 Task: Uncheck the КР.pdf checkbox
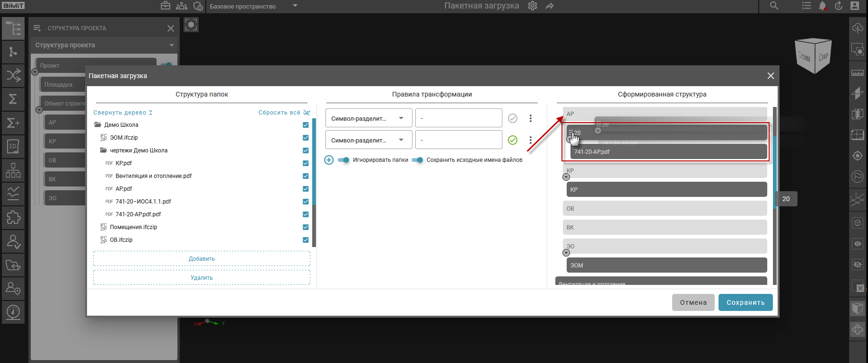(x=306, y=163)
